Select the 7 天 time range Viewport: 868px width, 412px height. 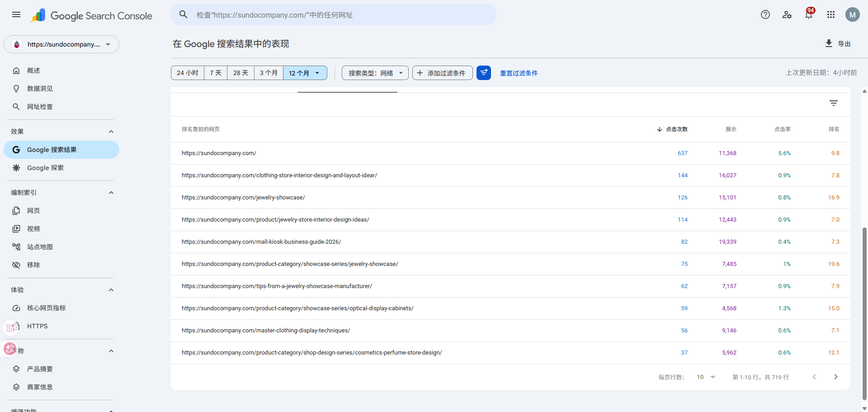click(216, 73)
